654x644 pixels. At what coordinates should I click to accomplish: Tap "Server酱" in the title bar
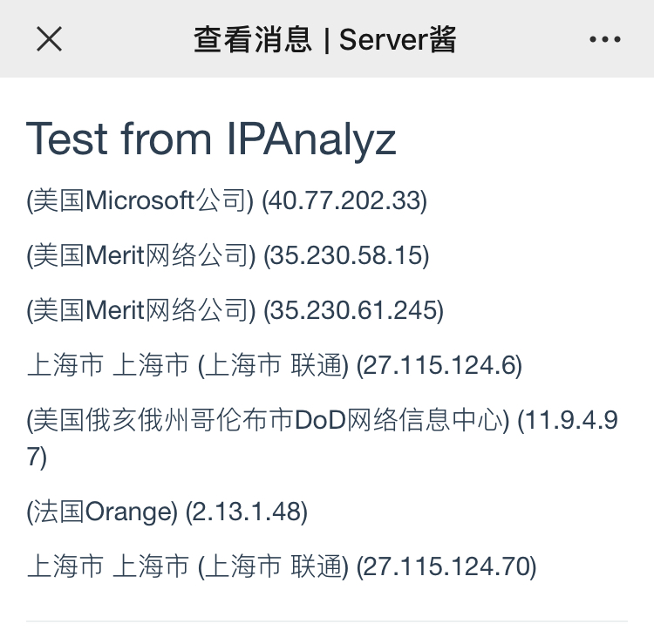(x=398, y=39)
